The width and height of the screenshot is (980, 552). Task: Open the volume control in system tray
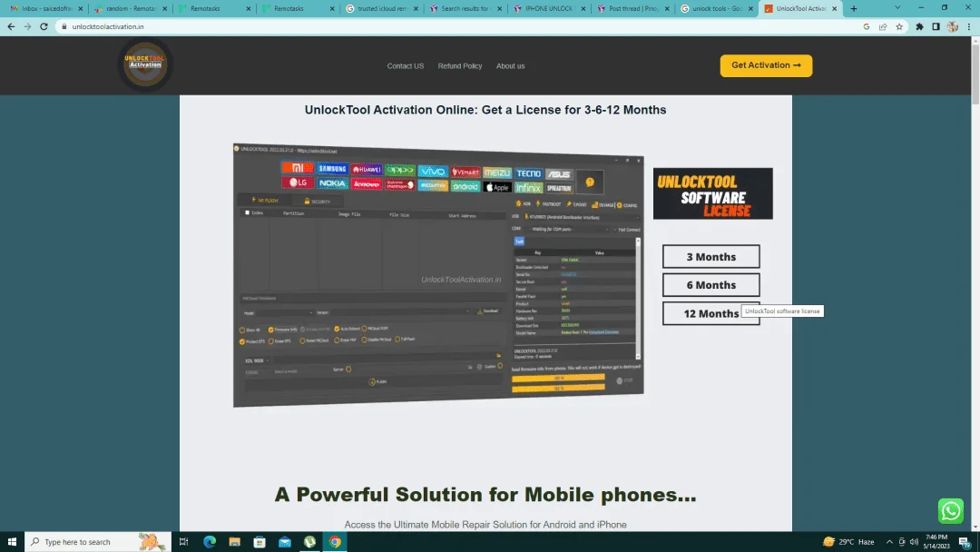coord(915,541)
